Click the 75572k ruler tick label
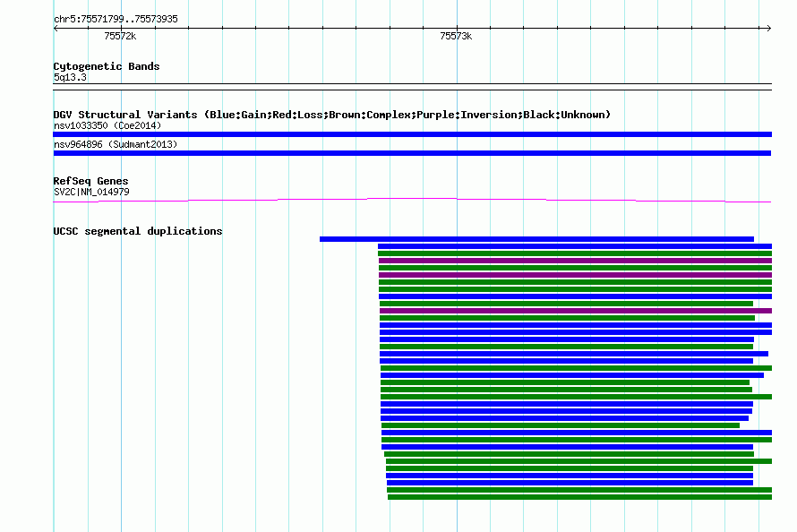This screenshot has height=532, width=797. pyautogui.click(x=120, y=36)
